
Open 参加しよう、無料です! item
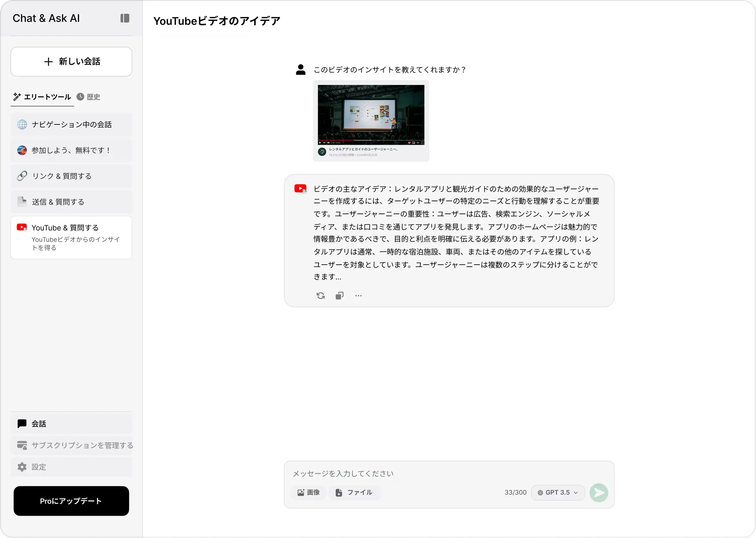click(71, 150)
